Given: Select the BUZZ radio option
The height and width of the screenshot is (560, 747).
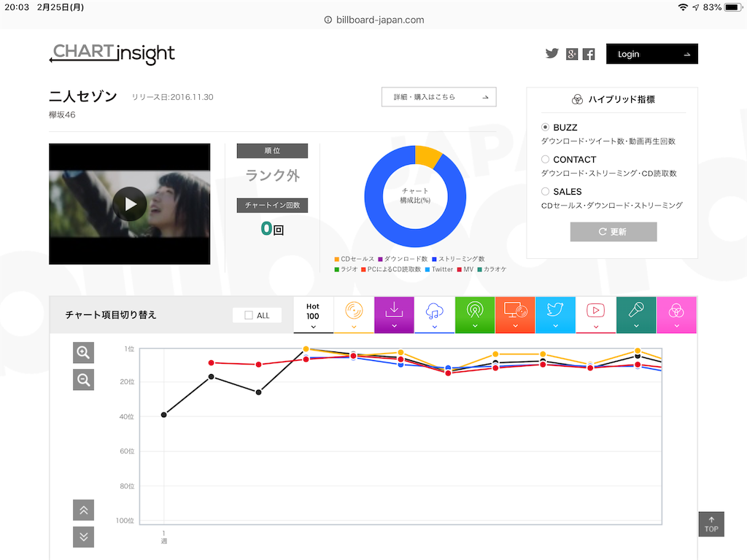Looking at the screenshot, I should 545,127.
